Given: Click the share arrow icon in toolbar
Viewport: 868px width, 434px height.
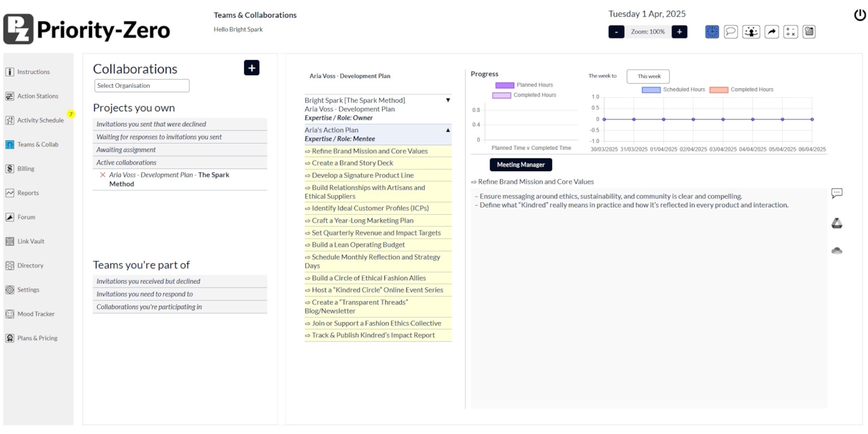Looking at the screenshot, I should coord(771,32).
